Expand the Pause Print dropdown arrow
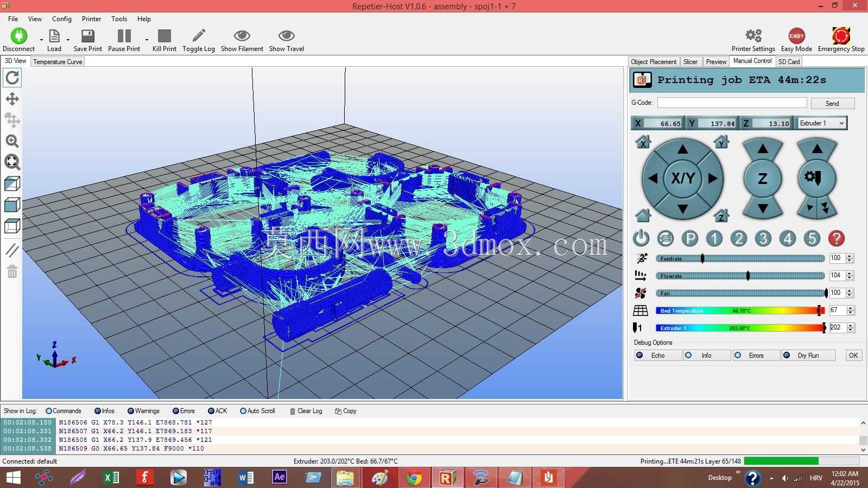Screen dimensions: 868x488 147,40
